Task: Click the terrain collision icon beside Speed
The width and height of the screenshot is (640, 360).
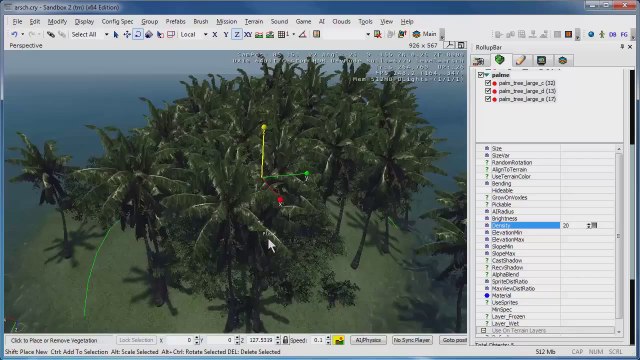Action: tap(339, 340)
